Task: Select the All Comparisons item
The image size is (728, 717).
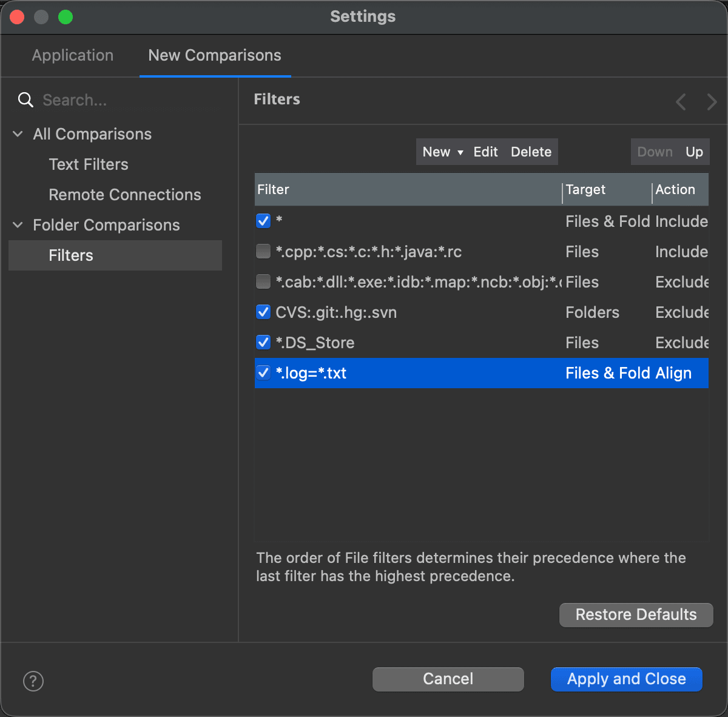Action: click(x=92, y=134)
